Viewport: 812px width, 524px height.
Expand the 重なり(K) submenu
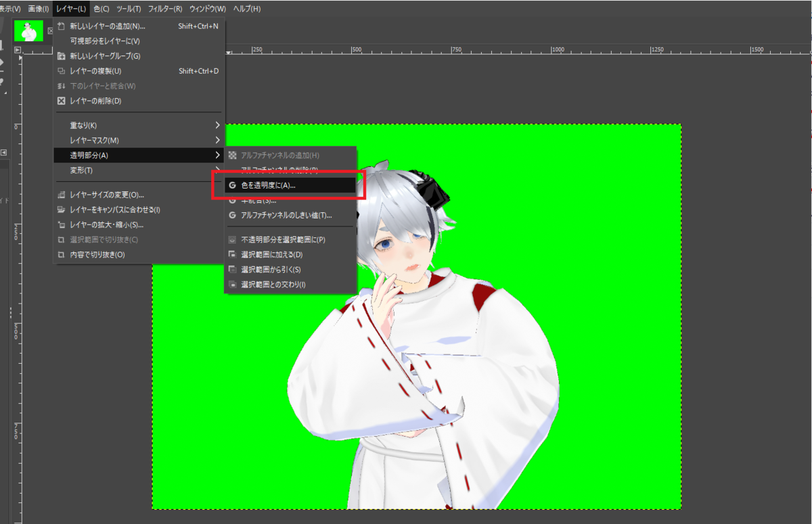click(139, 125)
